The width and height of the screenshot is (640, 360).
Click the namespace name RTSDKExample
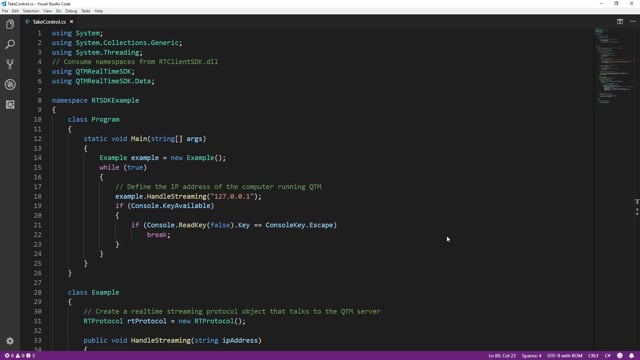point(115,100)
